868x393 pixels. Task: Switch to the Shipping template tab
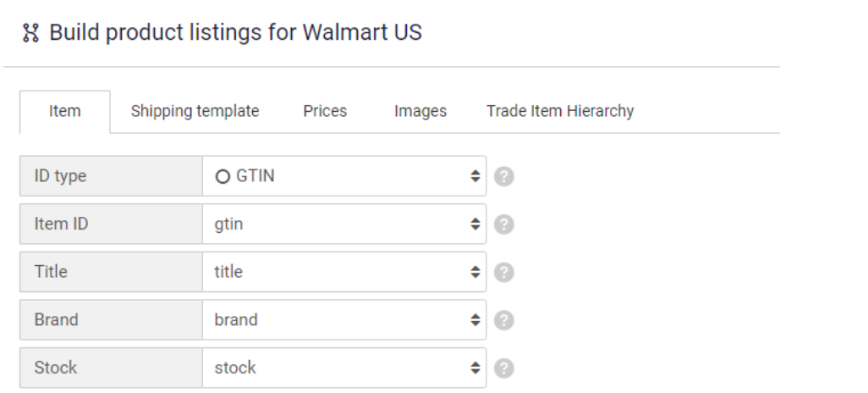click(x=195, y=111)
